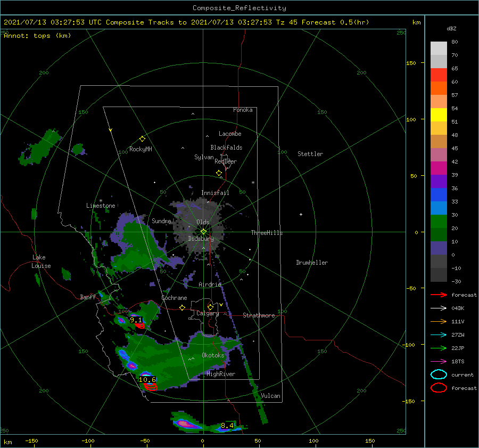This screenshot has width=479, height=448.
Task: Click the white plus marker east of ThreeHills
Action: click(x=301, y=214)
